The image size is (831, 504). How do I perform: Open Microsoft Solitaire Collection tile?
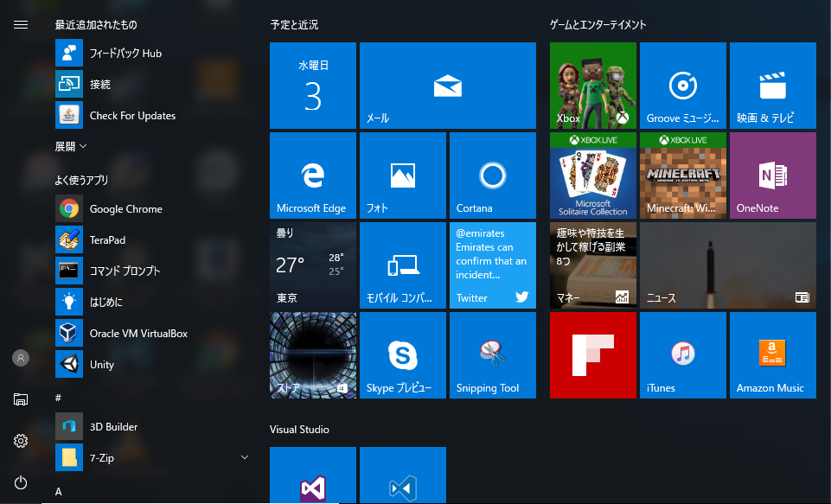coord(593,175)
